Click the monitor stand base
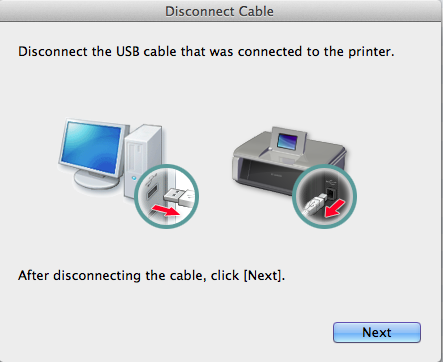This screenshot has height=362, width=443. (x=97, y=180)
